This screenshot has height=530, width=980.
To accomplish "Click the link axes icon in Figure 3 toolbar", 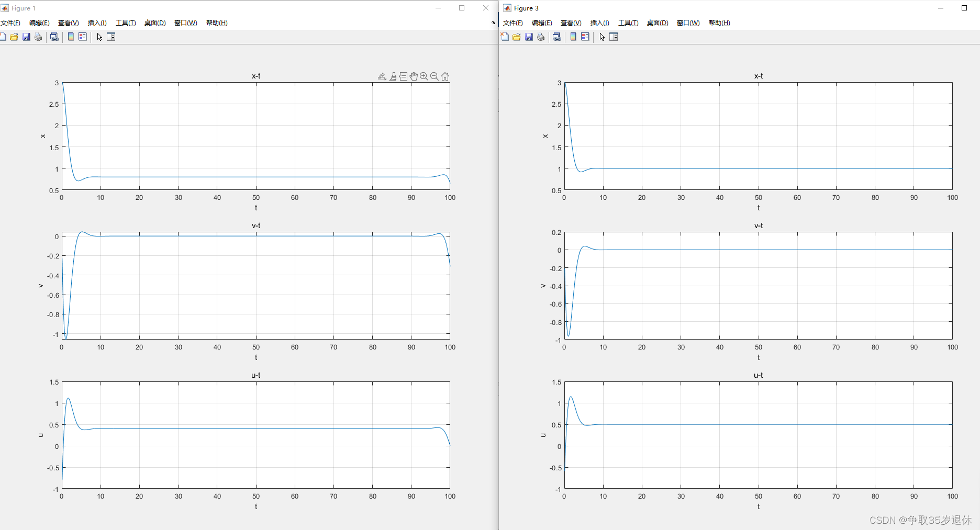I will [x=556, y=37].
